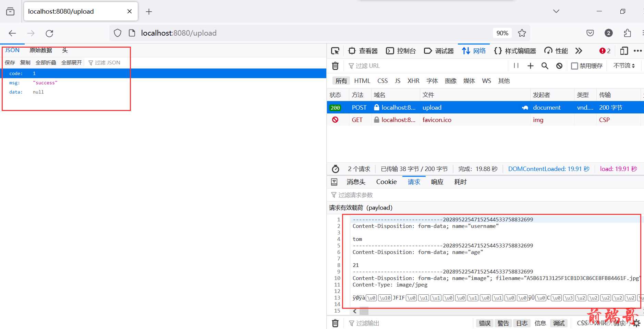Viewport: 644px width, 329px height.
Task: Switch to the 查看器 devtools tab
Action: [x=363, y=51]
